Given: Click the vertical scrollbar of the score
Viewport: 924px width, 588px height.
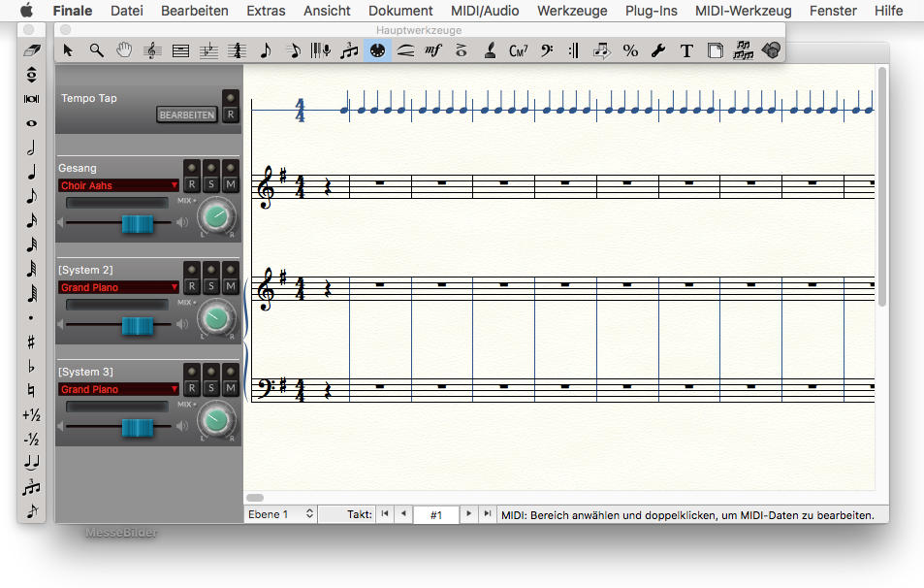Looking at the screenshot, I should [882, 186].
